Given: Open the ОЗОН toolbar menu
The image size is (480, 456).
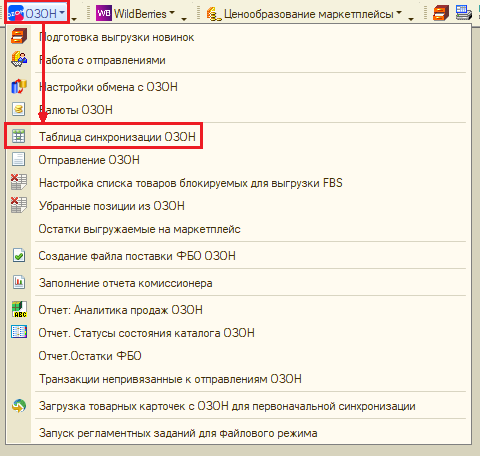Looking at the screenshot, I should (37, 13).
